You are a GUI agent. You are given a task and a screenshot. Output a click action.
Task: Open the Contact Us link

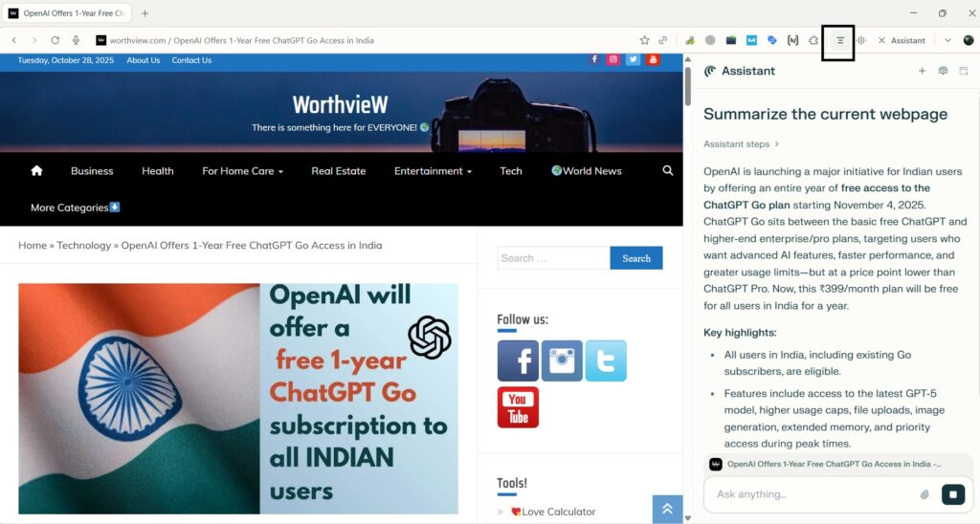tap(191, 60)
